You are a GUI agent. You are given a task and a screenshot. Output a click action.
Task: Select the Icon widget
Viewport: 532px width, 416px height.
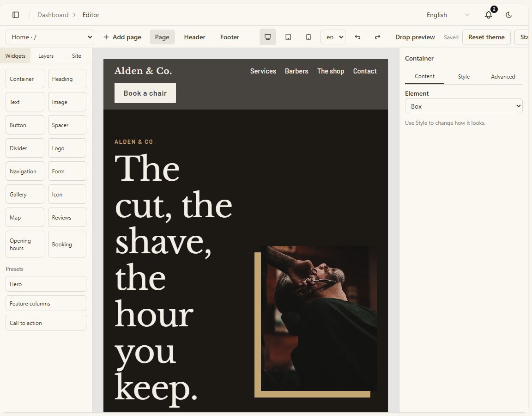[67, 194]
